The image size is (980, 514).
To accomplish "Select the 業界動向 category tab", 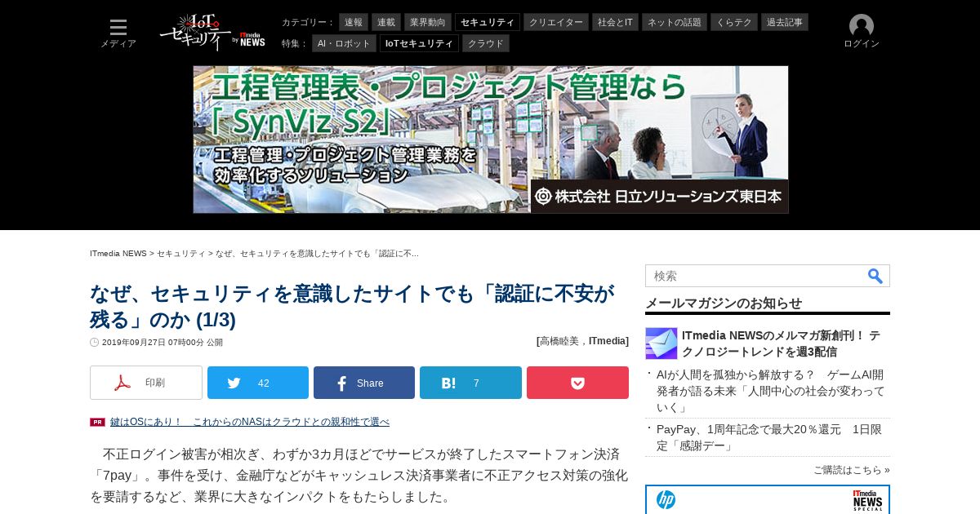I will (428, 22).
